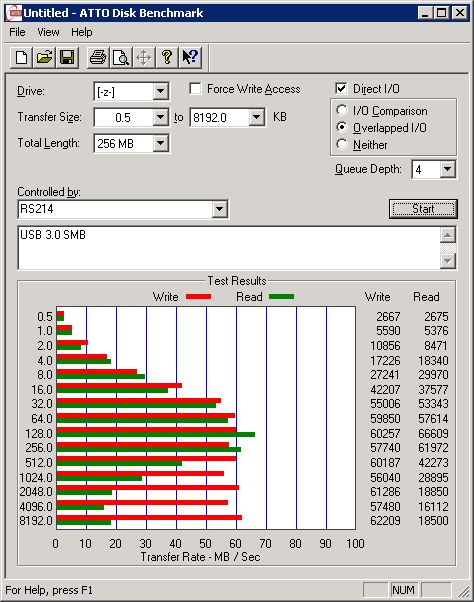This screenshot has height=602, width=474.
Task: Select the I/O Comparison radio button
Action: pos(341,111)
